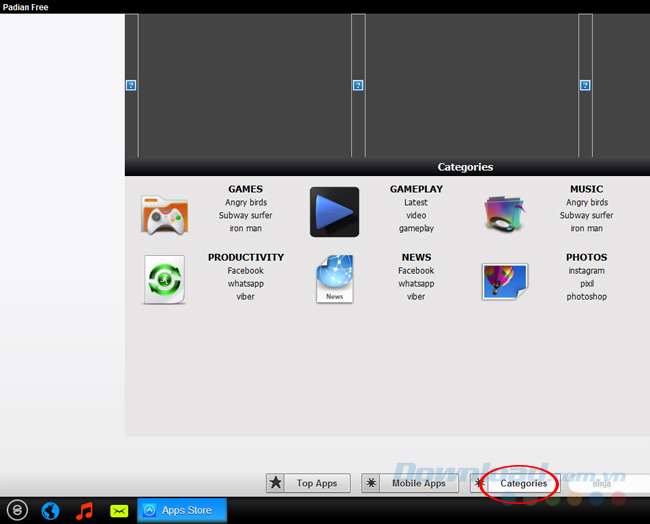The image size is (650, 524).
Task: Open Subway surfer link under Games
Action: (245, 215)
